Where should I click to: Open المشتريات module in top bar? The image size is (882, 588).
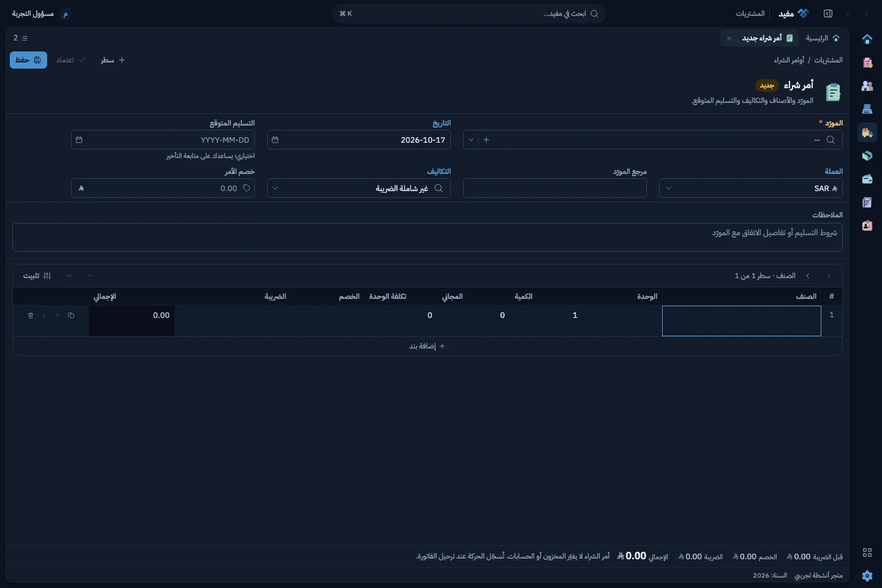[750, 13]
